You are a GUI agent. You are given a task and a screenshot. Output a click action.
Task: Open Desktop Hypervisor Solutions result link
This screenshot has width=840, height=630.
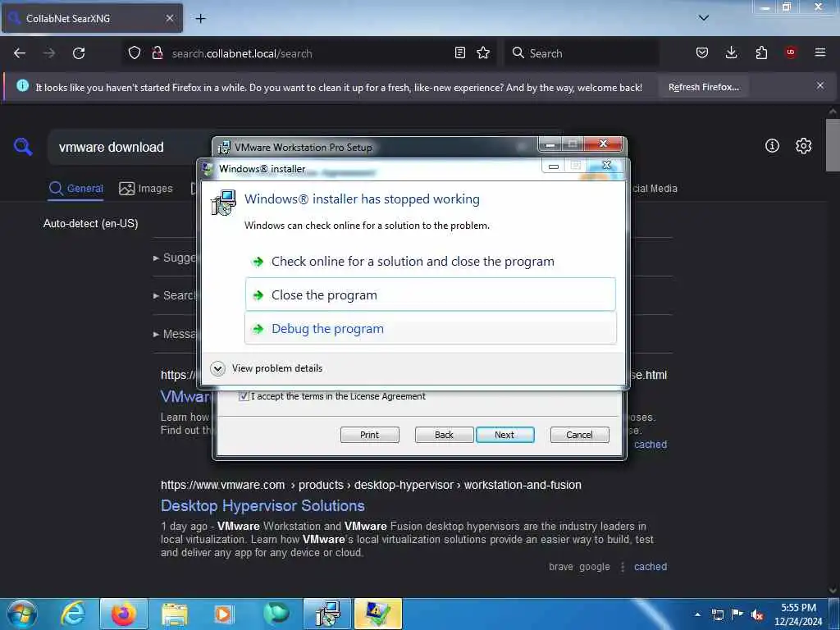[x=262, y=505]
